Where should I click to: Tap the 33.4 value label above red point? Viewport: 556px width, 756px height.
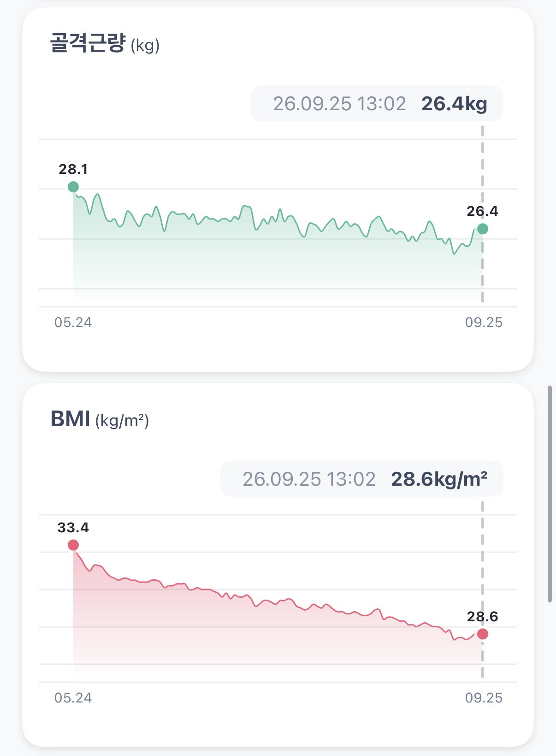tap(73, 528)
